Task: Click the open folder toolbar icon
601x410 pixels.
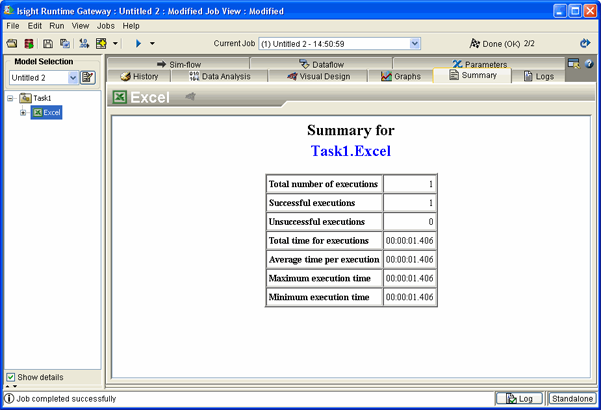Action: (12, 44)
